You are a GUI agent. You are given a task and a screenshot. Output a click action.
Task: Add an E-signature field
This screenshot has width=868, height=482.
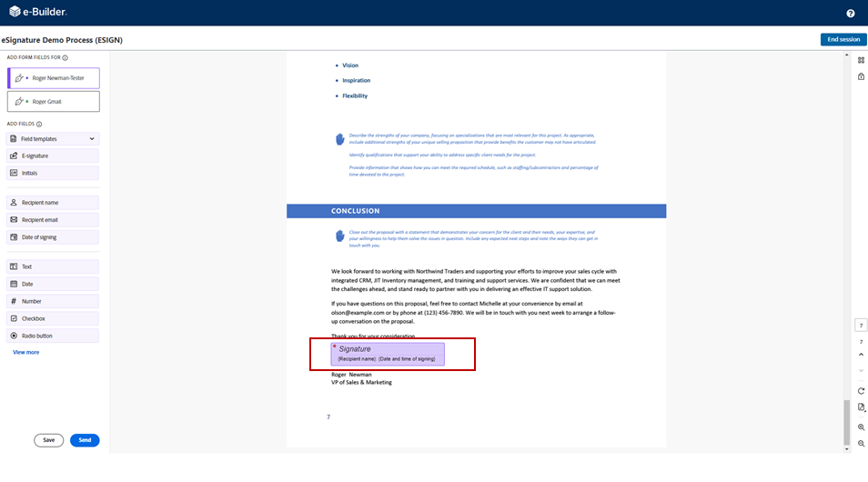click(x=53, y=156)
